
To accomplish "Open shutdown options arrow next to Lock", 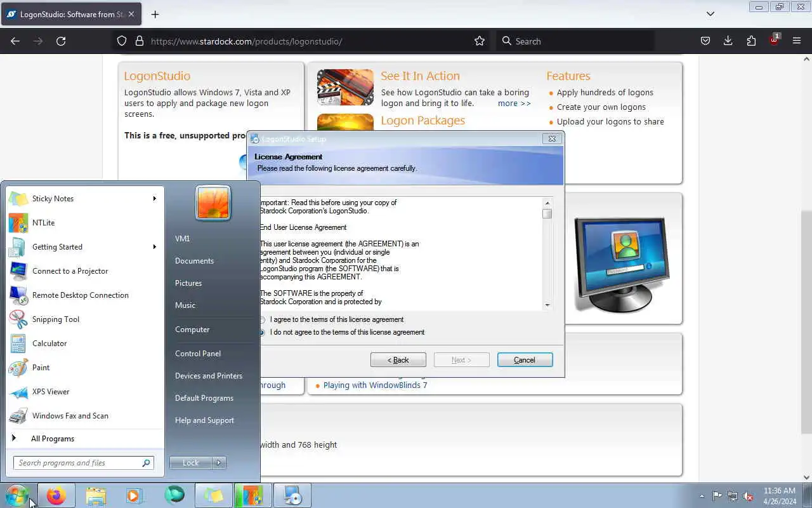I will [219, 463].
